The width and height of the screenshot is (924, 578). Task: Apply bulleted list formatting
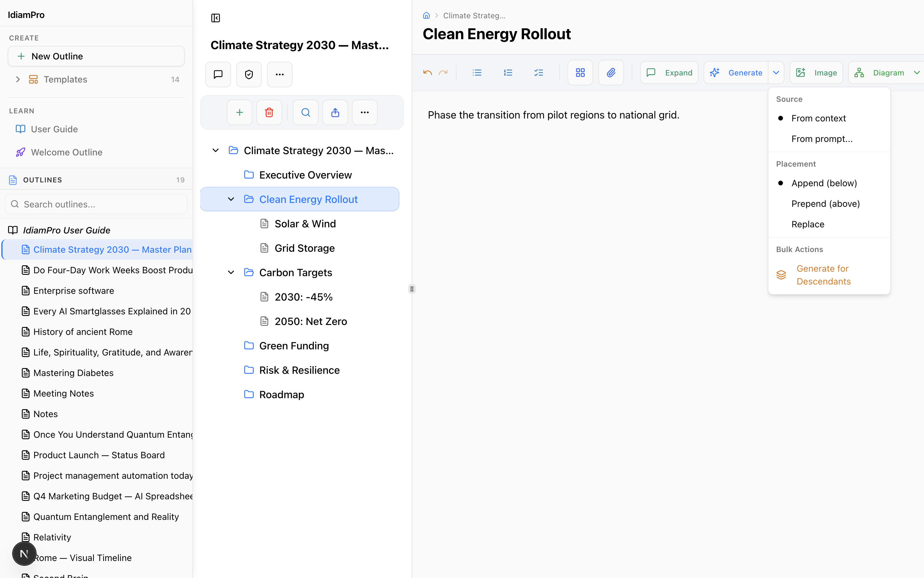coord(477,73)
